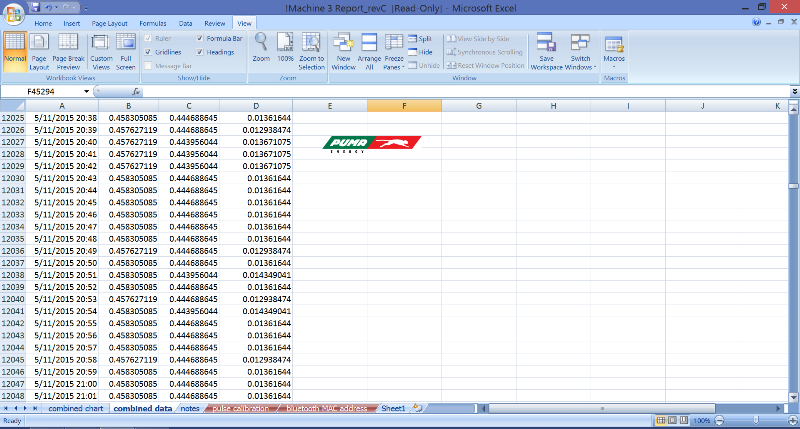Save Workspace

tap(546, 51)
